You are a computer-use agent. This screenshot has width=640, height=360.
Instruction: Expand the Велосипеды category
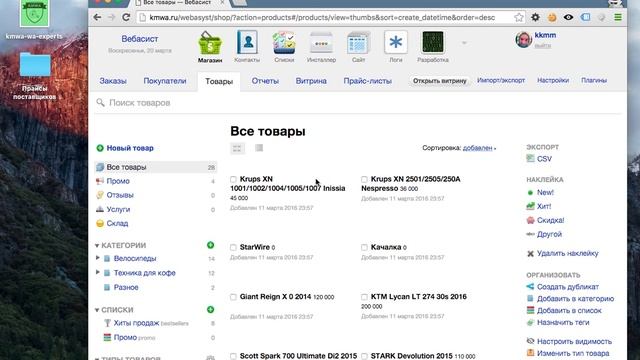click(98, 258)
